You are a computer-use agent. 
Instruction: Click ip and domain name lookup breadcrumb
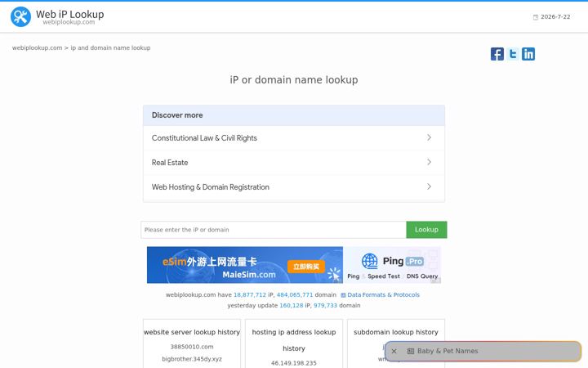[x=110, y=47]
